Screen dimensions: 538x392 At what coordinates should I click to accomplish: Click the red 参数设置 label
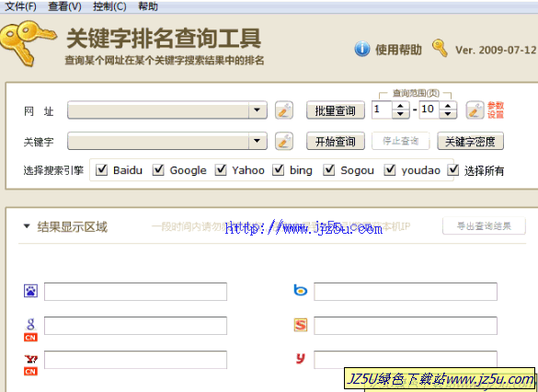pyautogui.click(x=496, y=110)
